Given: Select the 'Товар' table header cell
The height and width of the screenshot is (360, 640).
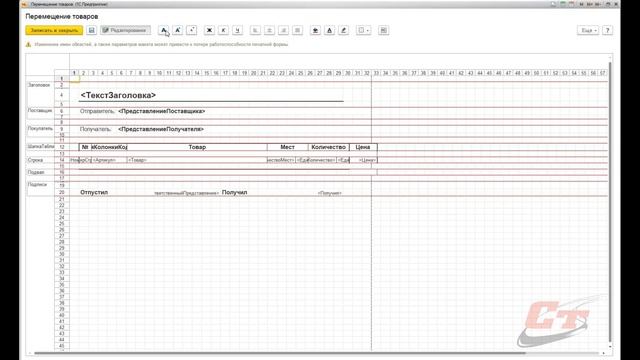Looking at the screenshot, I should 197,147.
